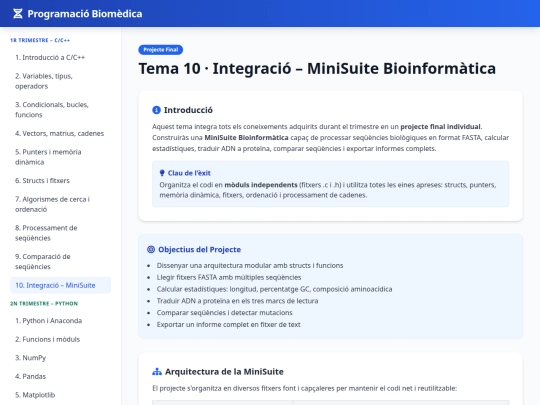Click bullet Comparar seqüències i detectar mutacions
Viewport: 540px width, 405px height.
(x=224, y=312)
